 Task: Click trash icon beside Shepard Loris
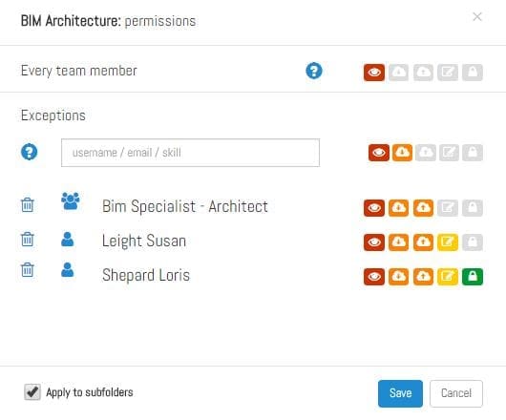(28, 270)
